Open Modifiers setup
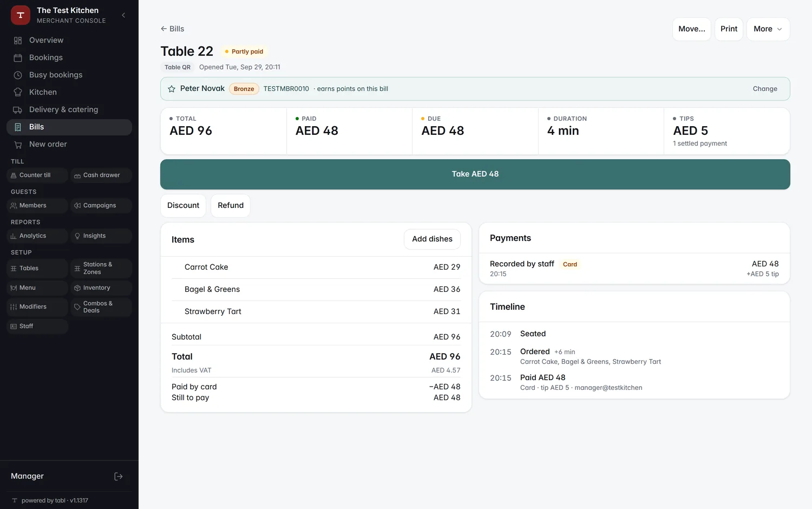Image resolution: width=812 pixels, height=509 pixels. tap(37, 306)
